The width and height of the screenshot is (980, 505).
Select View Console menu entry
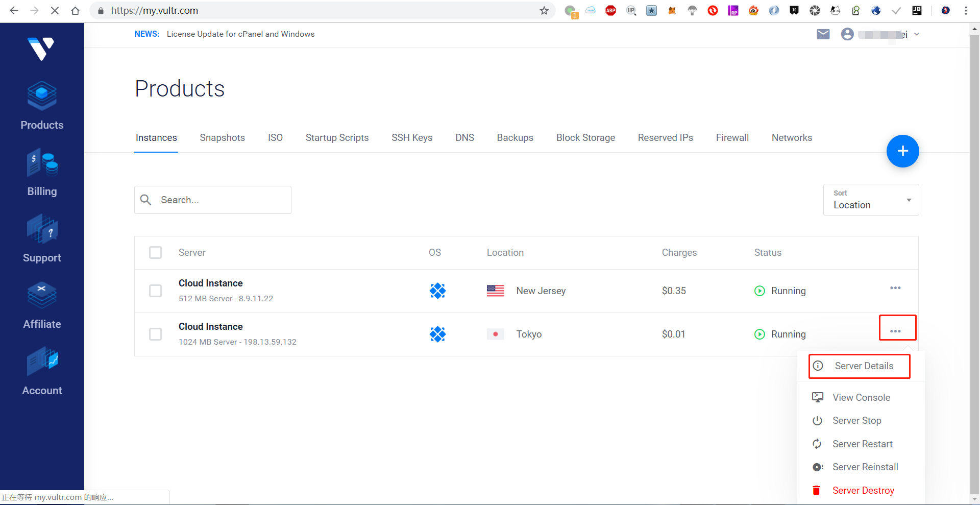pos(861,398)
